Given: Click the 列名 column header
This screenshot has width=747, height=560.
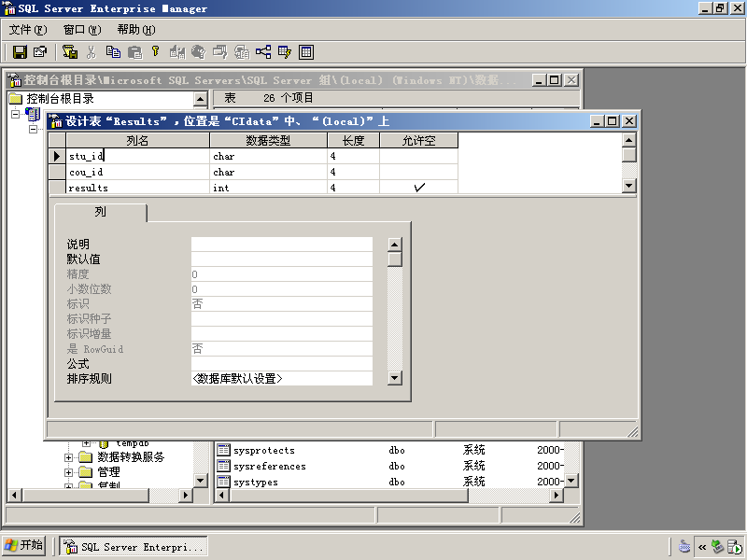Looking at the screenshot, I should click(137, 141).
